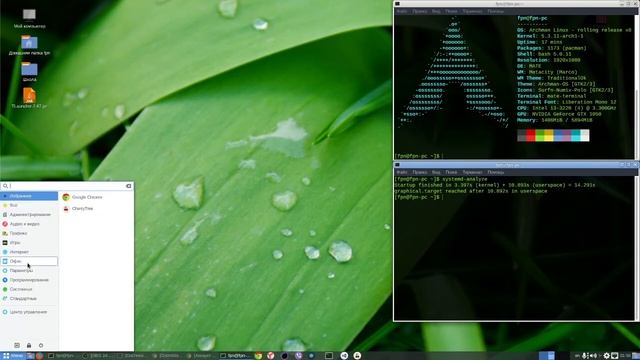Image resolution: width=640 pixels, height=360 pixels.
Task: Open Файл menu in systemd-analyze terminal
Action: click(402, 172)
